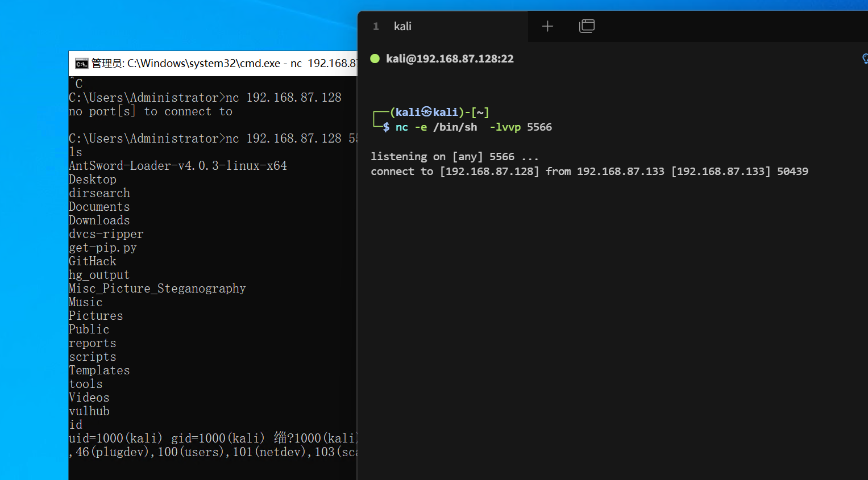Screen dimensions: 868x480
Task: Click the "46(plugdev),100(users)" groups line in cmd
Action: (x=213, y=452)
